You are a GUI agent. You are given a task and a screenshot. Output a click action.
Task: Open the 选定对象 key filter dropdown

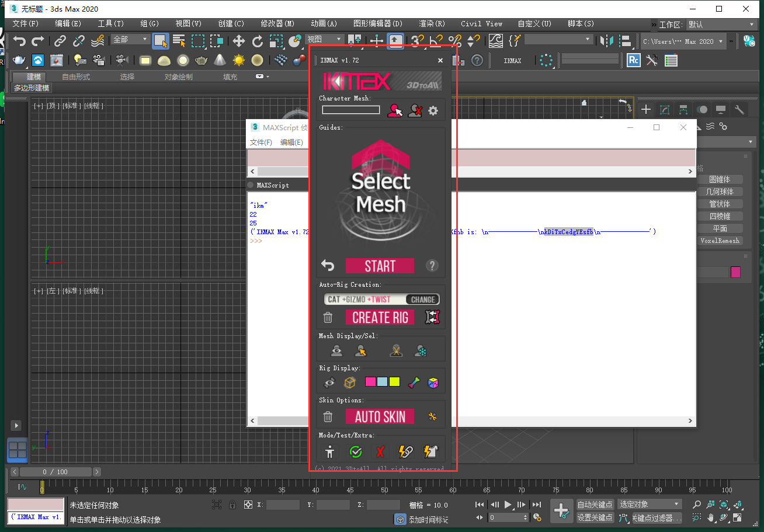(x=650, y=505)
